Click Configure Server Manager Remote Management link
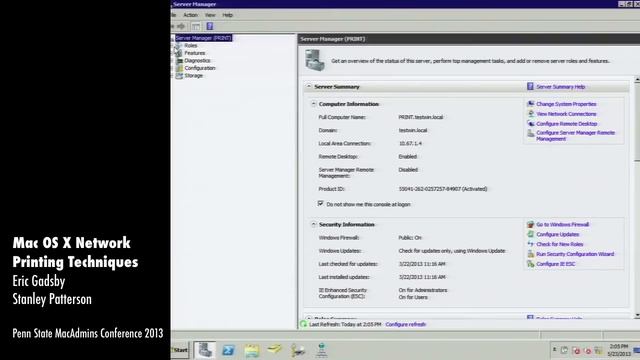640x360 pixels. coord(575,136)
